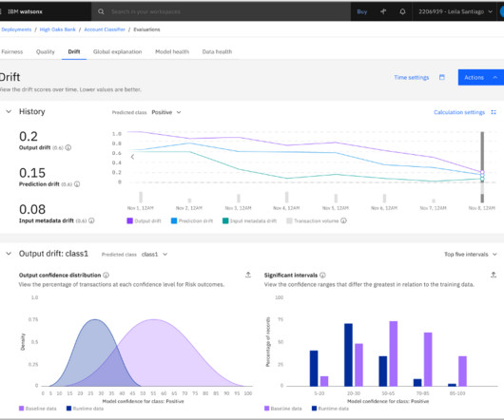The width and height of the screenshot is (504, 420).
Task: Open the hamburger menu beside IBM watsonx
Action: [x=1, y=11]
